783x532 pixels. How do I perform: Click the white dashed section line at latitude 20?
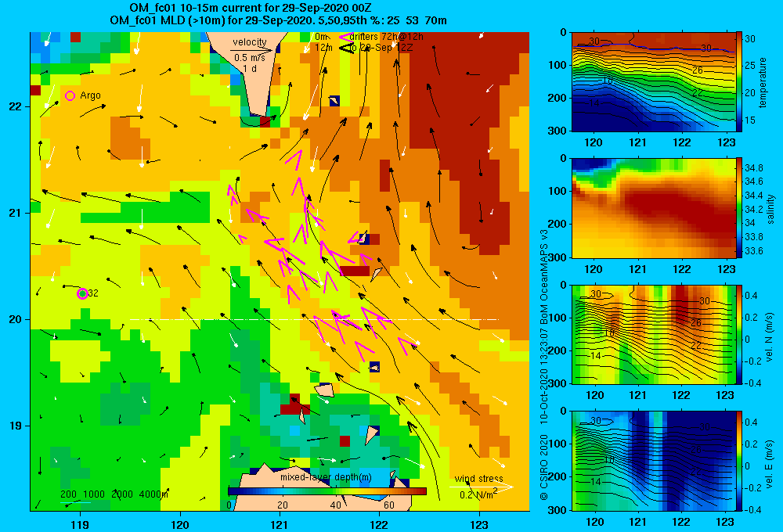point(314,319)
